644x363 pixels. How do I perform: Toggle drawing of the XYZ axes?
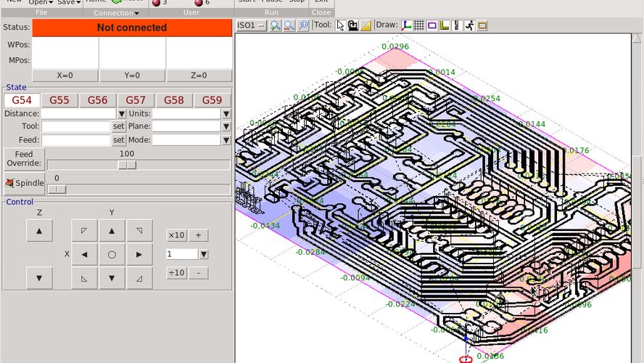coord(407,25)
